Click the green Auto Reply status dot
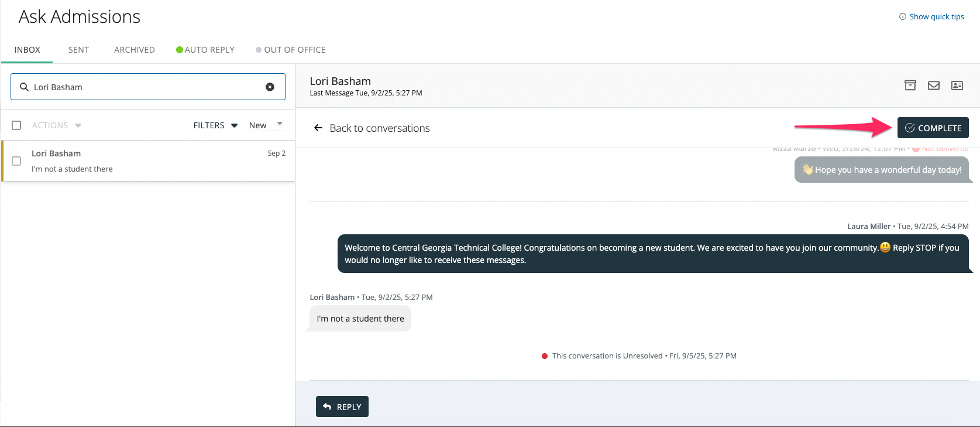This screenshot has height=427, width=980. point(180,50)
